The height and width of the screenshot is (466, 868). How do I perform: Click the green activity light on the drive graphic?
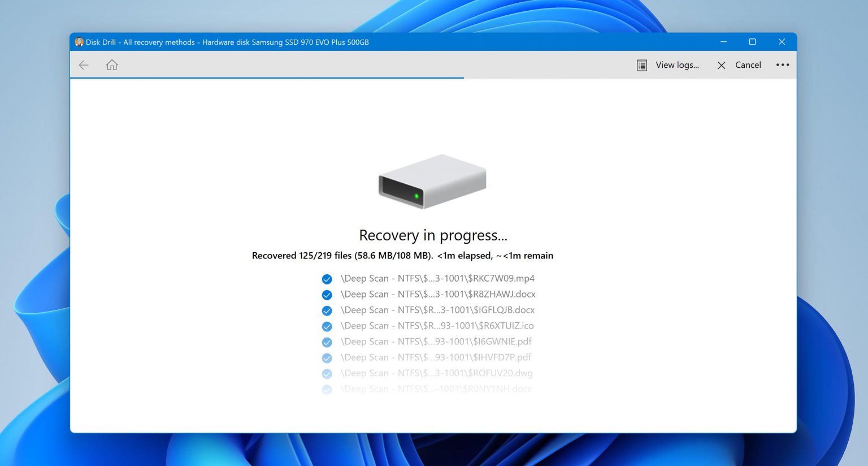tap(416, 196)
